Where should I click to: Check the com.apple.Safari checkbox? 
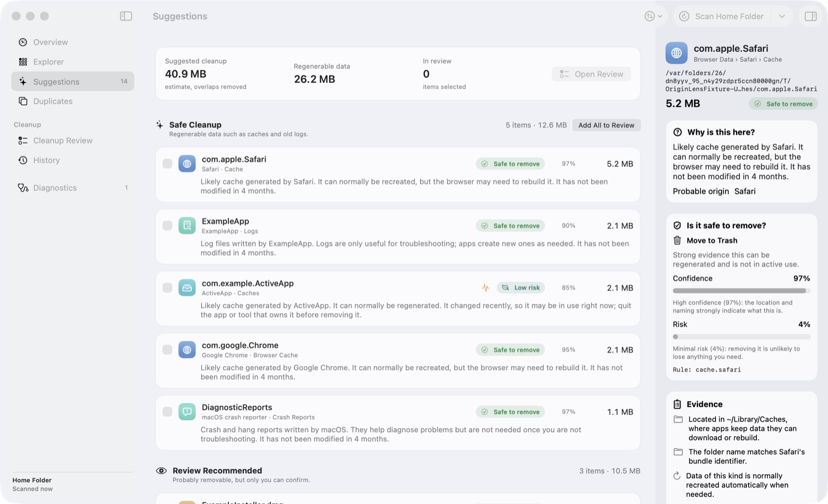[167, 164]
